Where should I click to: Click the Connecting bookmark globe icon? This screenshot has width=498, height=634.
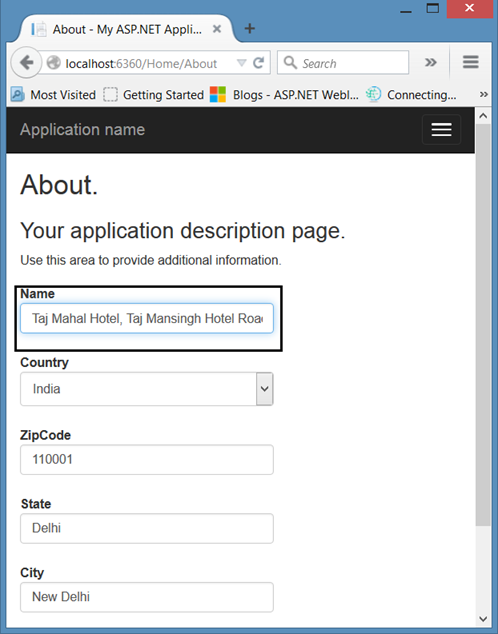[x=374, y=94]
